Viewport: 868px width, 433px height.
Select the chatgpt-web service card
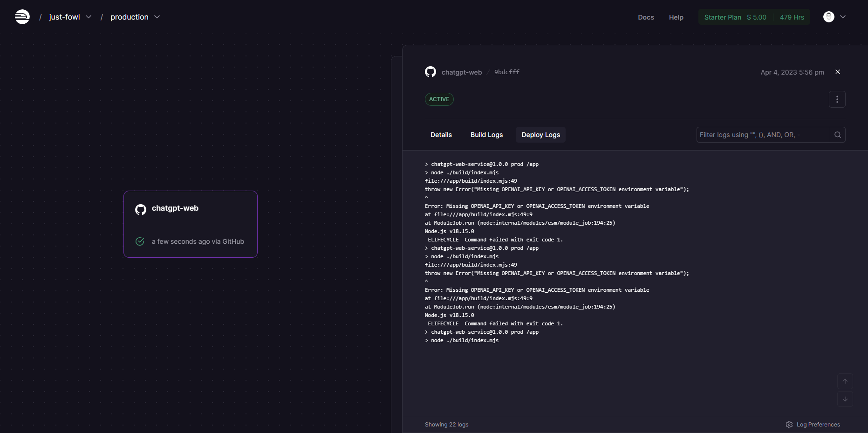point(191,224)
